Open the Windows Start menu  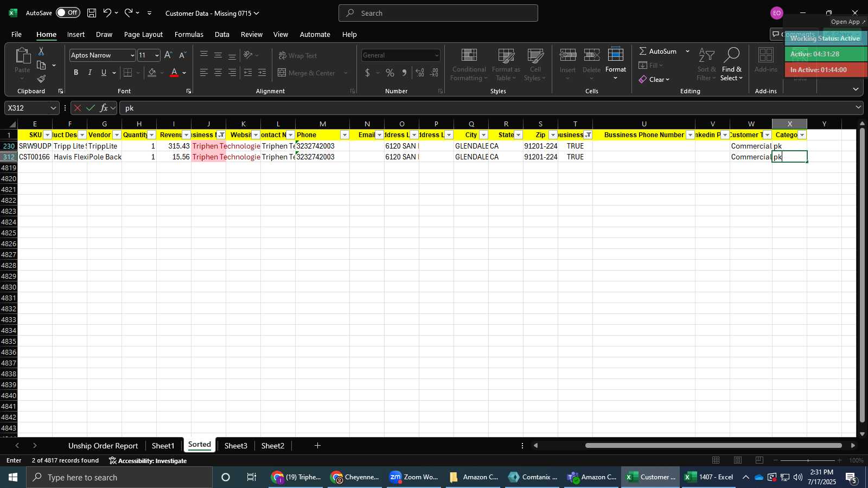(x=13, y=477)
